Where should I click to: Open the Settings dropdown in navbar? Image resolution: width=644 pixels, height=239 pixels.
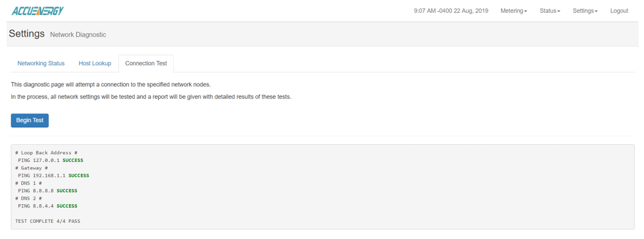pos(585,11)
